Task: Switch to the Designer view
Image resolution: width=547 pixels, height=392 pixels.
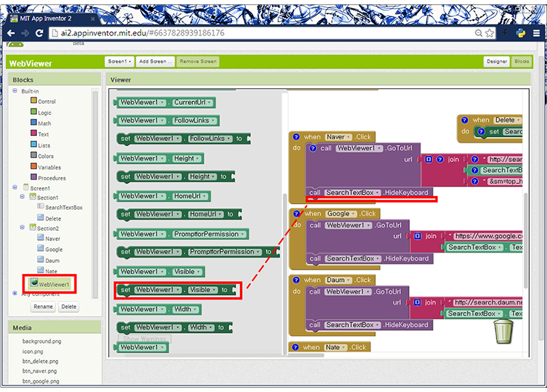Action: pos(496,61)
